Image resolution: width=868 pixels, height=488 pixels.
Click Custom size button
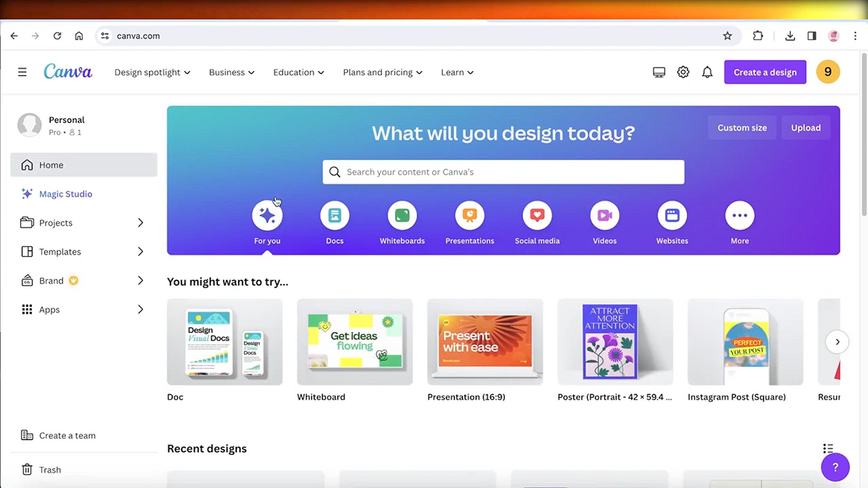point(742,128)
